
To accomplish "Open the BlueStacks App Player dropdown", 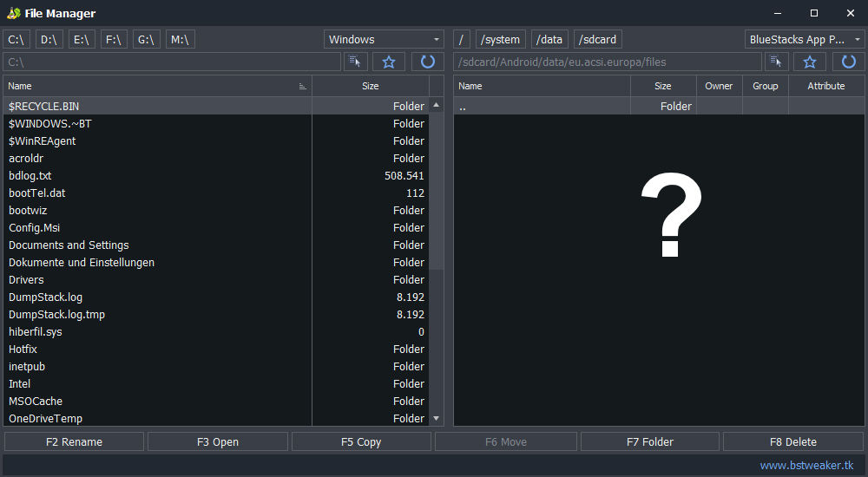I will click(x=805, y=39).
